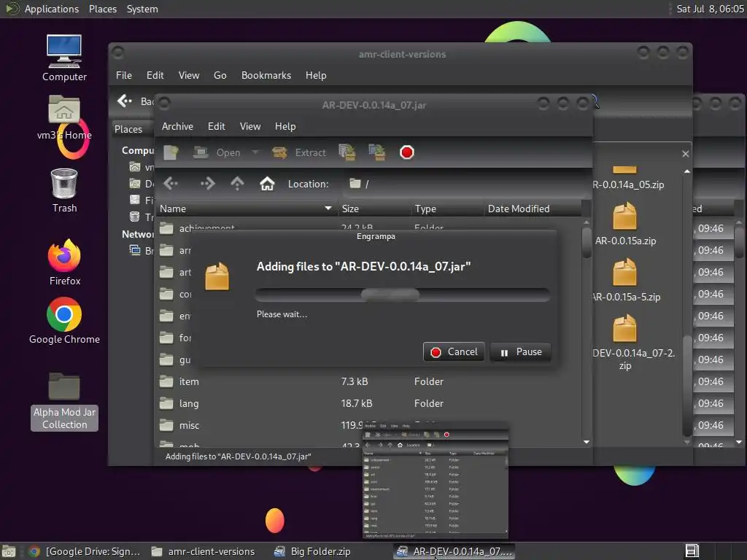Switch to Google Drive Chrome taskbar item
Image resolution: width=747 pixels, height=560 pixels.
tap(85, 551)
